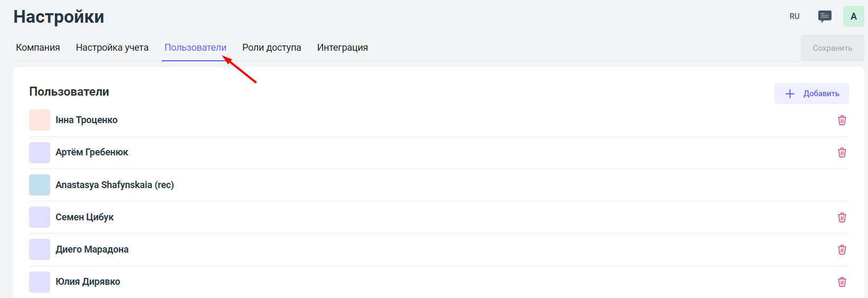Delete Диего Марадона via trash icon
This screenshot has width=868, height=298.
tap(842, 250)
